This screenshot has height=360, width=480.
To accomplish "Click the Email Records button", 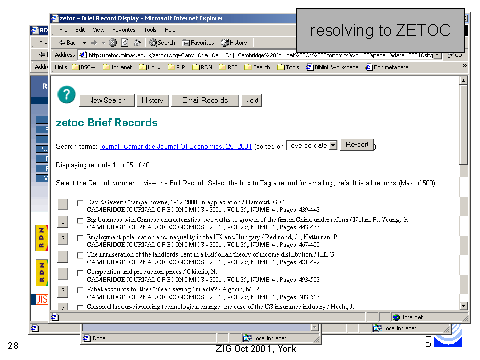I will point(205,100).
